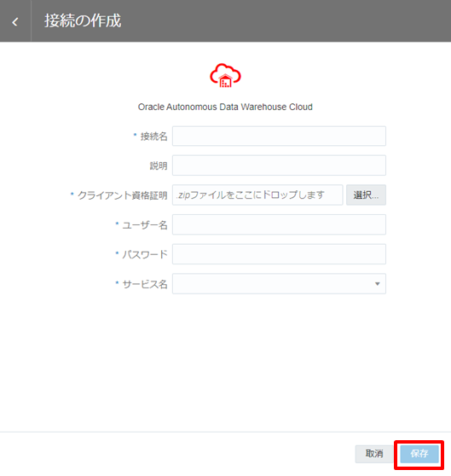Click the 接続の作成 dialog title
The height and width of the screenshot is (476, 451).
pyautogui.click(x=83, y=21)
